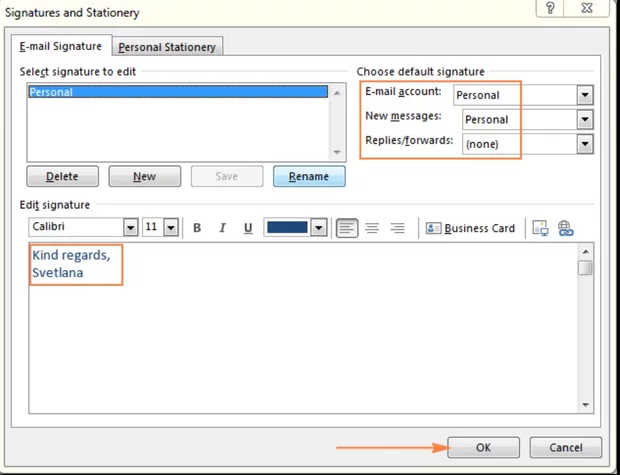The width and height of the screenshot is (620, 475).
Task: Click the font size field showing 11
Action: [153, 227]
